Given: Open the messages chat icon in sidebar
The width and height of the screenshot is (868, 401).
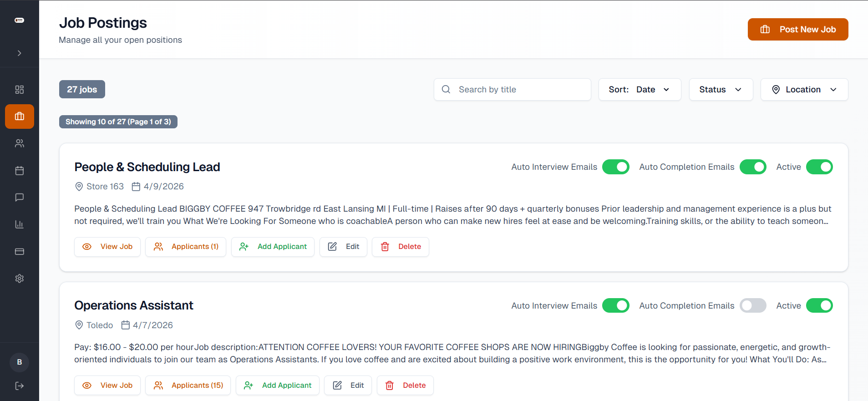Looking at the screenshot, I should [19, 198].
